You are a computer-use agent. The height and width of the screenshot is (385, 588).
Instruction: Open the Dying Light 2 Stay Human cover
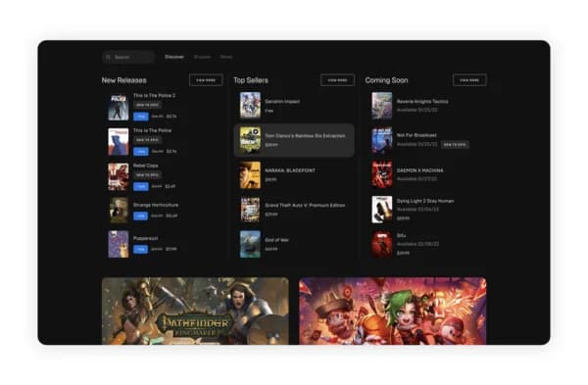click(382, 210)
